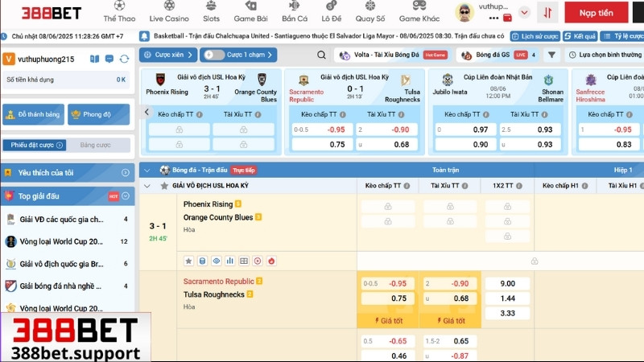This screenshot has height=362, width=644.
Task: Toggle the Cược 1 chạm switch
Action: pos(214,55)
